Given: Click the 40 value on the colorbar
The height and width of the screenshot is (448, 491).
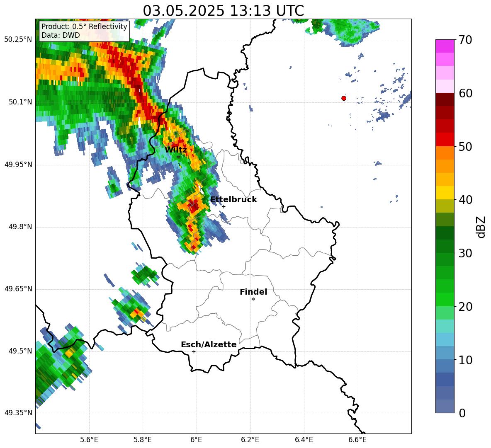Looking at the screenshot, I should pos(466,200).
